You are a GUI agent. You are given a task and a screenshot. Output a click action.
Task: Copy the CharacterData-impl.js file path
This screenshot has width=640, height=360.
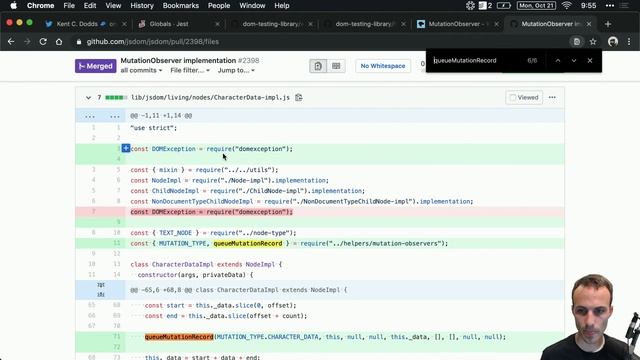299,97
